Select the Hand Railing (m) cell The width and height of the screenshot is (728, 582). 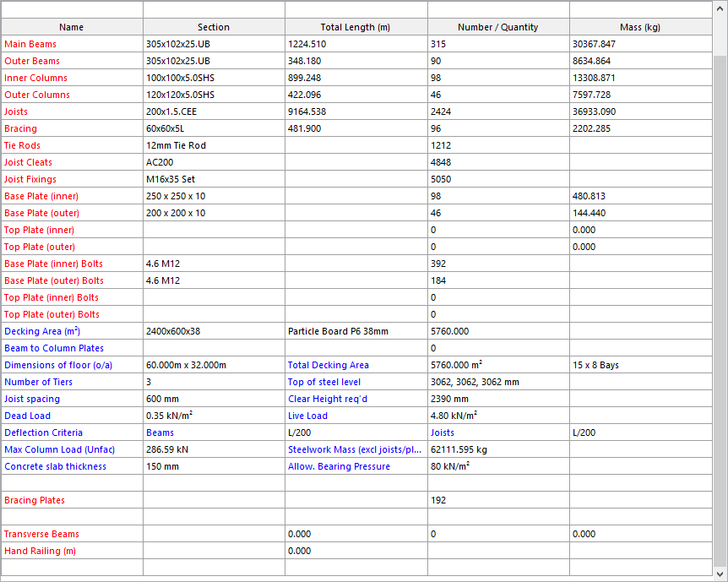tap(72, 551)
